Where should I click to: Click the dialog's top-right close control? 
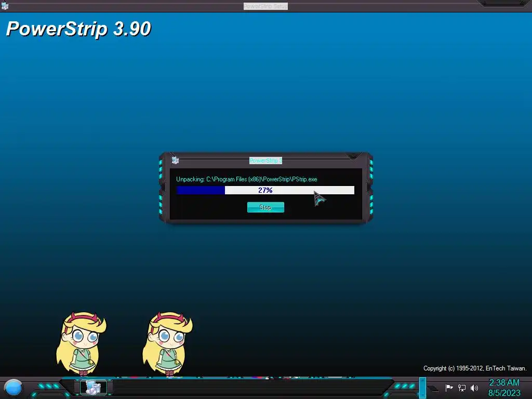[x=353, y=156]
